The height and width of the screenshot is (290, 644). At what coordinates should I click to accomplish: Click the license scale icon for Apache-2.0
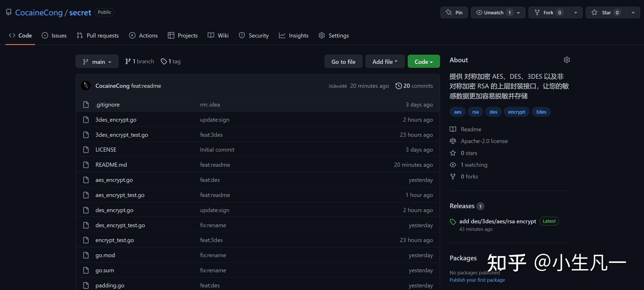(453, 141)
